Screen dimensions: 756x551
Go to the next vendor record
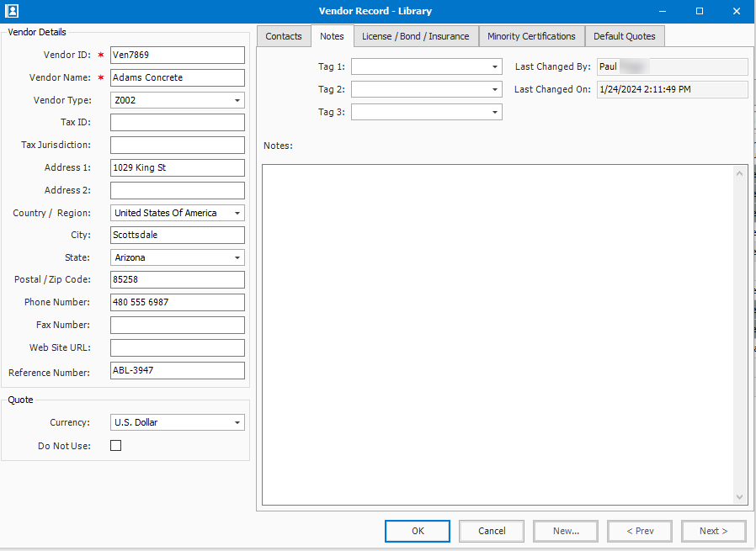click(713, 531)
